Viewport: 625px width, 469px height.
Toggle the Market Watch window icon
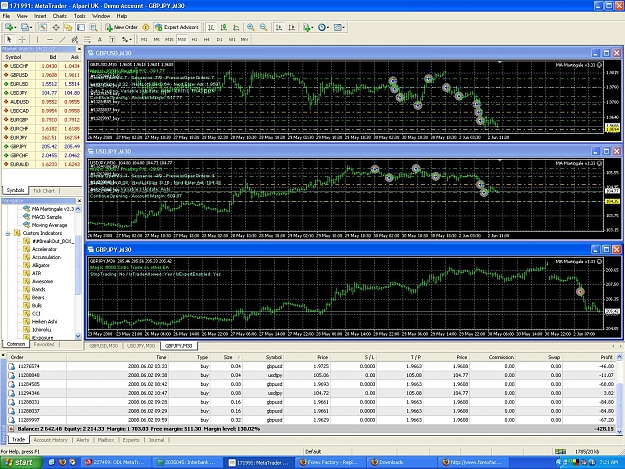pyautogui.click(x=43, y=27)
